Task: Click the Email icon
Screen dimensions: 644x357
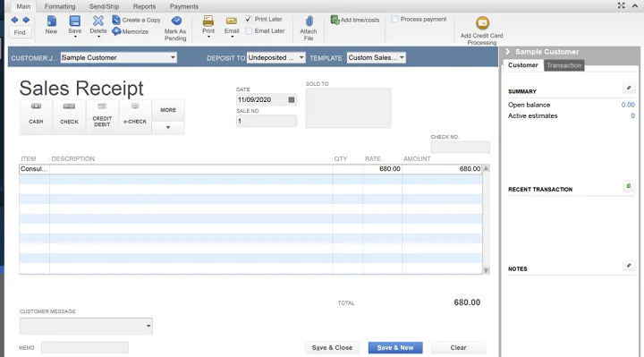Action: pyautogui.click(x=232, y=21)
